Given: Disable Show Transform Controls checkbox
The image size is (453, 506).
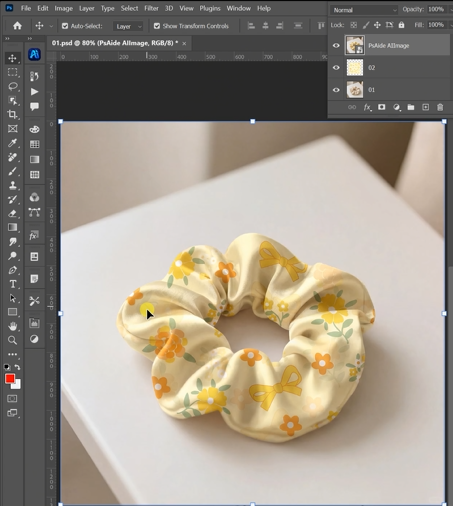Looking at the screenshot, I should coord(157,26).
